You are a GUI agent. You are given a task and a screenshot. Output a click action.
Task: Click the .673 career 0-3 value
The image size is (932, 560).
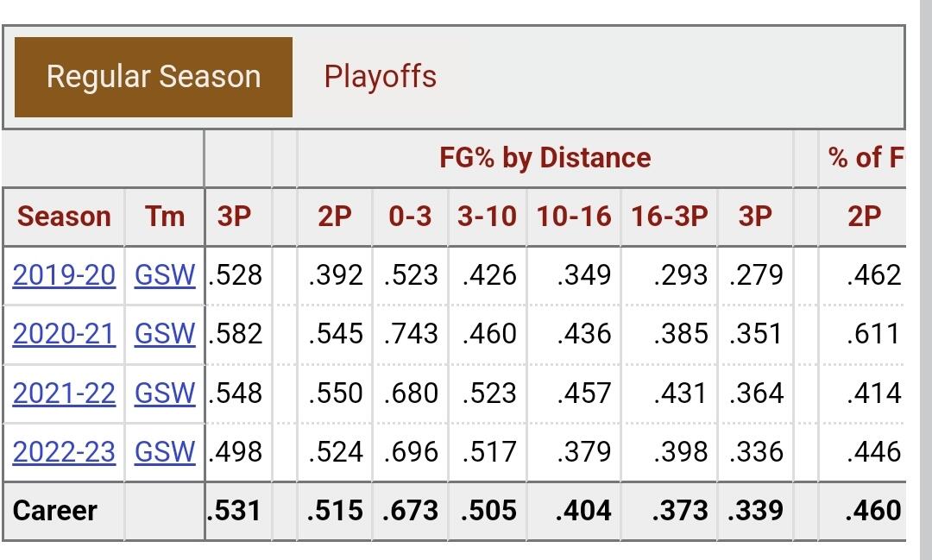click(410, 510)
